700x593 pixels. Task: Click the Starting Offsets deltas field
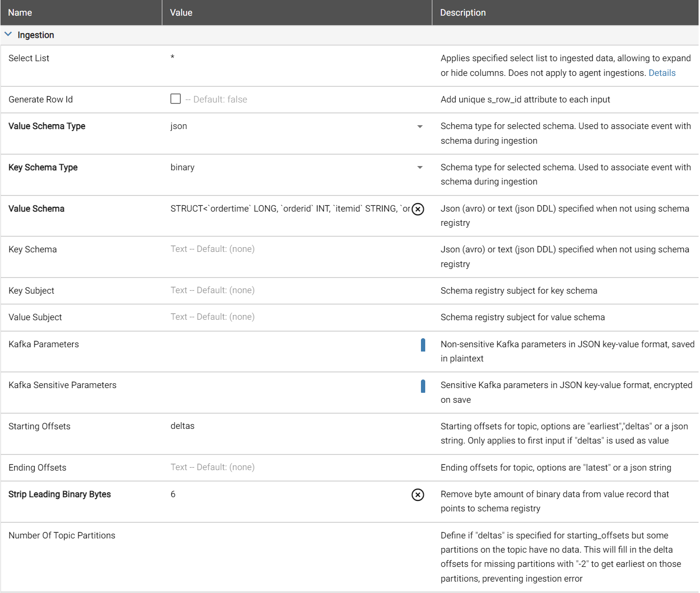point(297,426)
